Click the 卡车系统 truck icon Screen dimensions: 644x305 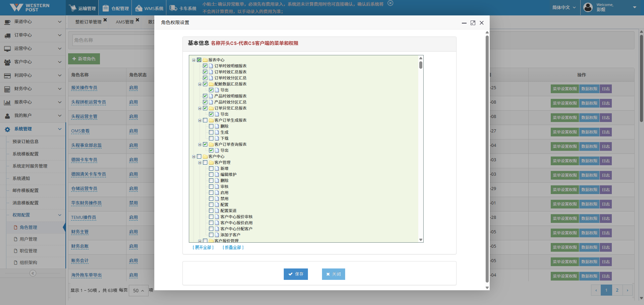173,8
